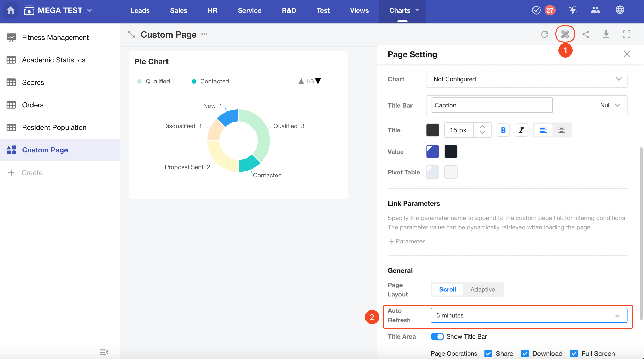Add a new link Parameter
This screenshot has width=644, height=359.
click(x=407, y=241)
